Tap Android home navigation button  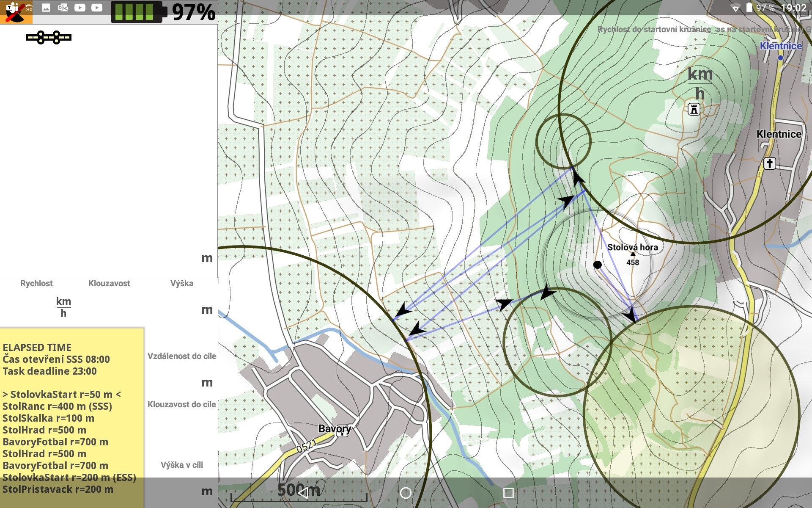tap(406, 493)
